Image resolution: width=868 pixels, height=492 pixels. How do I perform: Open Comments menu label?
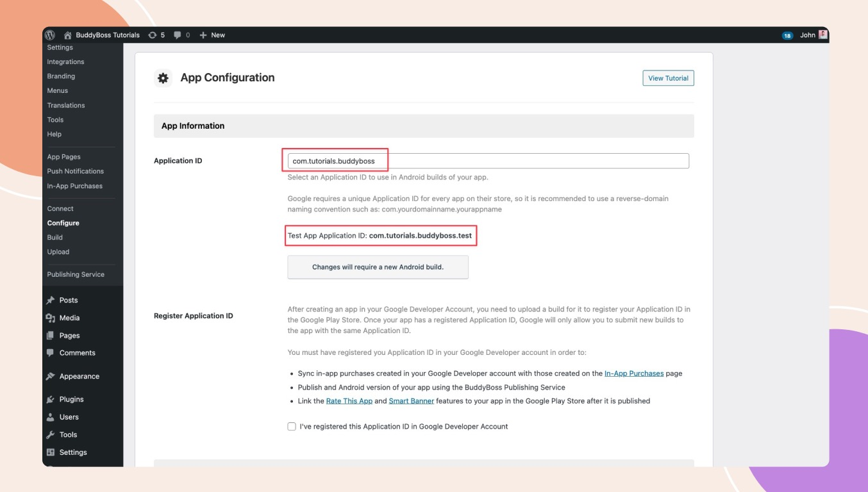pyautogui.click(x=77, y=353)
